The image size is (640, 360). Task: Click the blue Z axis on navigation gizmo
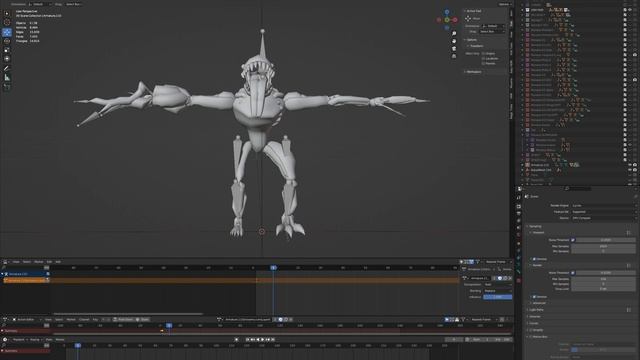(447, 12)
